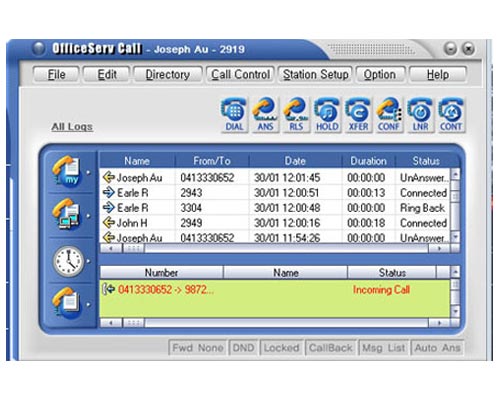
Task: Click the CONT toolbar icon
Action: [x=451, y=115]
